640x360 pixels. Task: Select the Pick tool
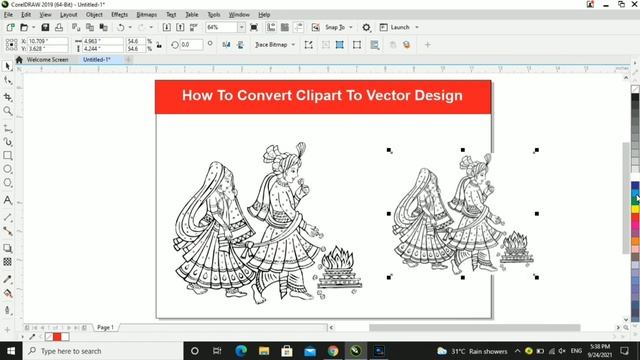tap(7, 66)
